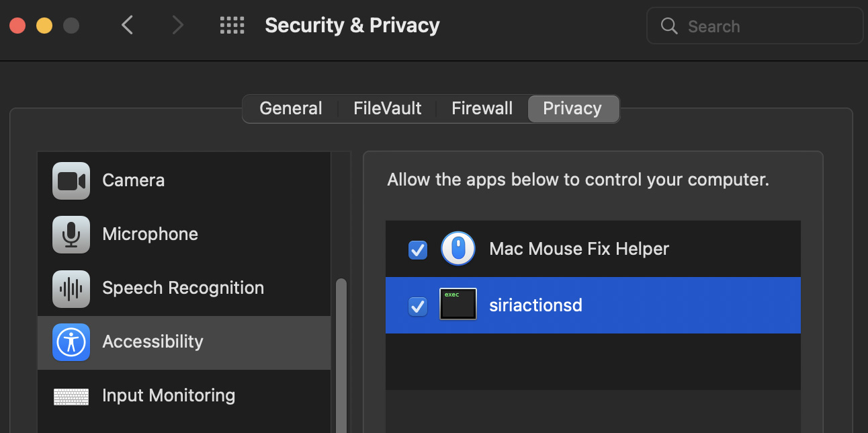Select the Speech Recognition category label
868x433 pixels.
[183, 288]
